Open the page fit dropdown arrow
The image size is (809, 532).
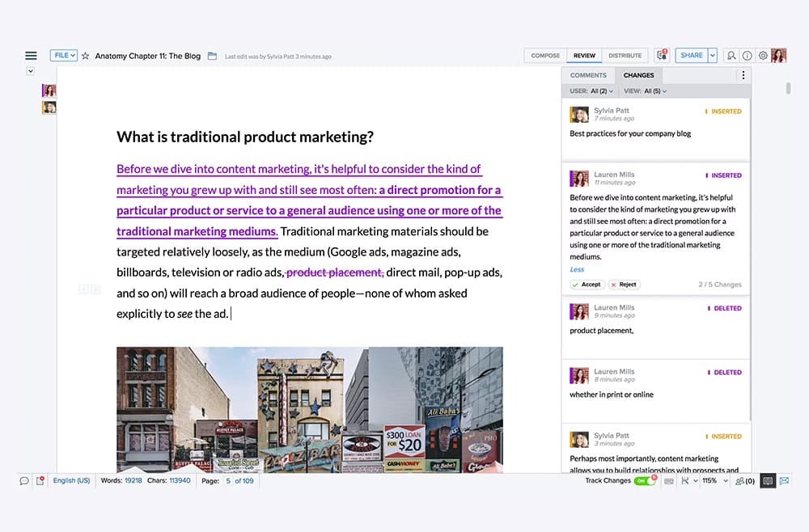(696, 481)
